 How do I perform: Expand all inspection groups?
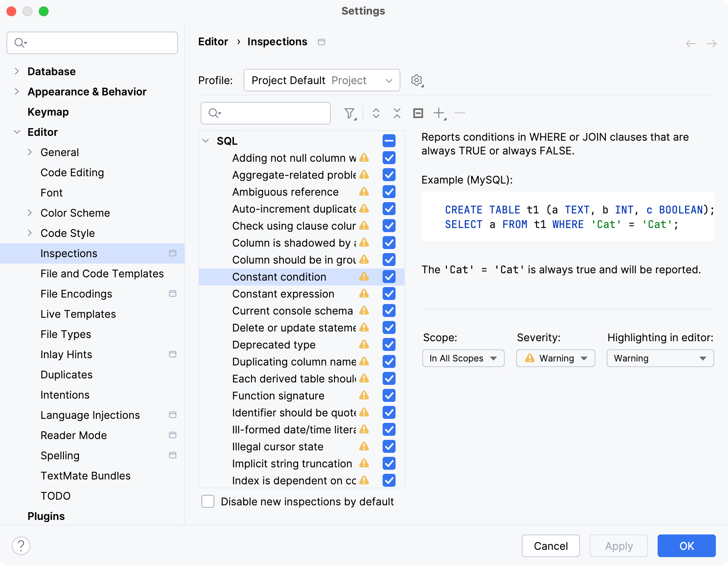click(376, 113)
